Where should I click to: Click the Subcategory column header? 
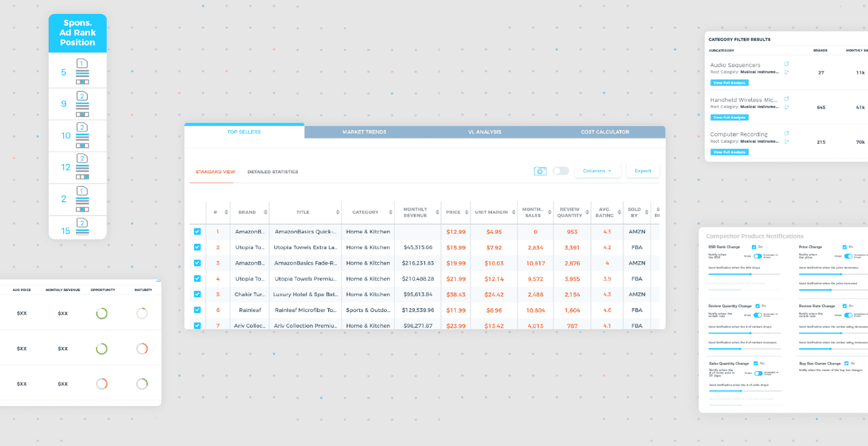[x=722, y=50]
